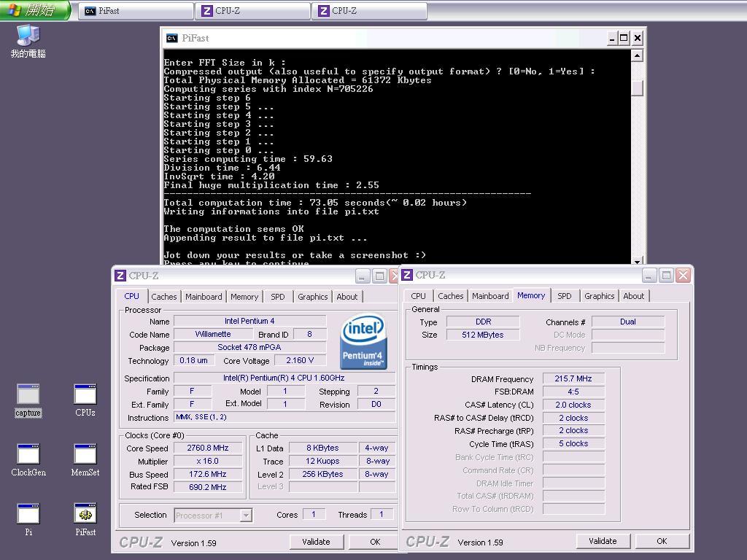Click the Instructions field MMX, SSE
The width and height of the screenshot is (747, 560).
click(x=284, y=418)
